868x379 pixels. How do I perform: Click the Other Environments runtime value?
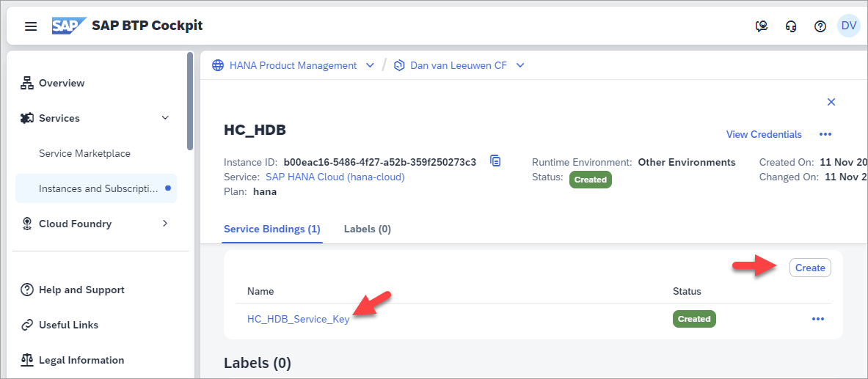687,162
